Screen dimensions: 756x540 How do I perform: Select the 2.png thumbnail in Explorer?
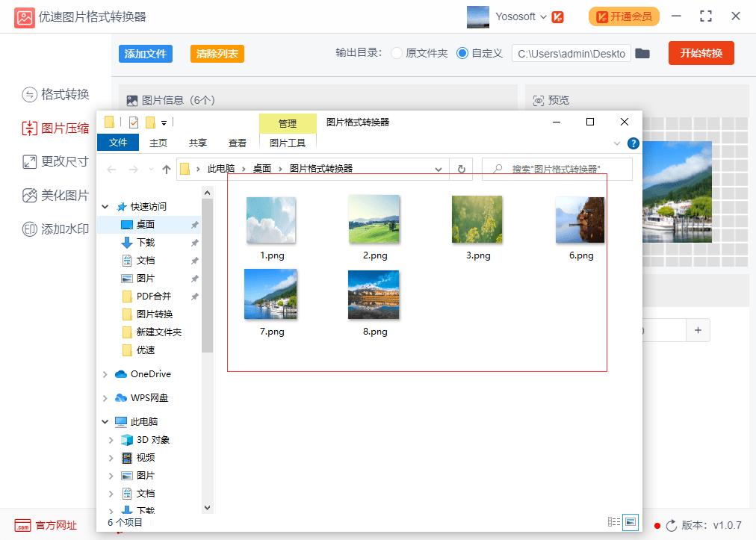(x=374, y=219)
